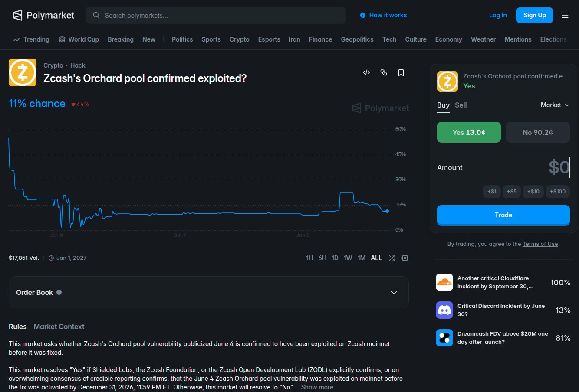Click the Hack breadcrumb tag
The width and height of the screenshot is (579, 392).
(x=78, y=65)
